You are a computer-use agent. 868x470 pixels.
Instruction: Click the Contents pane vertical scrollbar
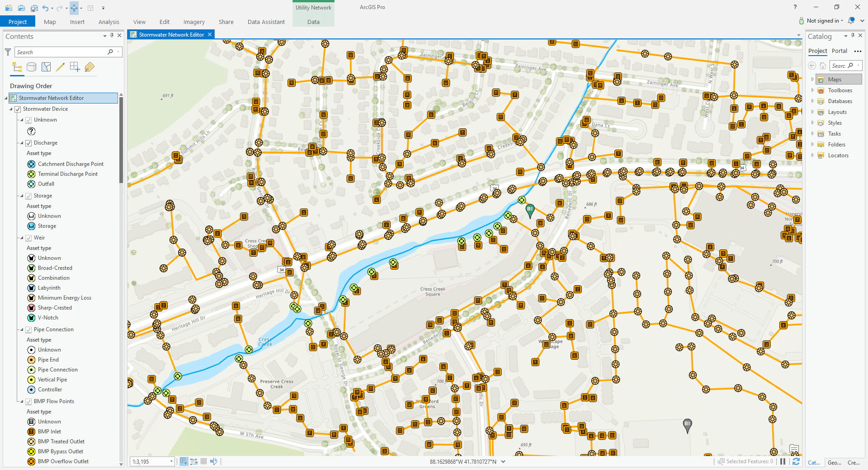coord(121,140)
